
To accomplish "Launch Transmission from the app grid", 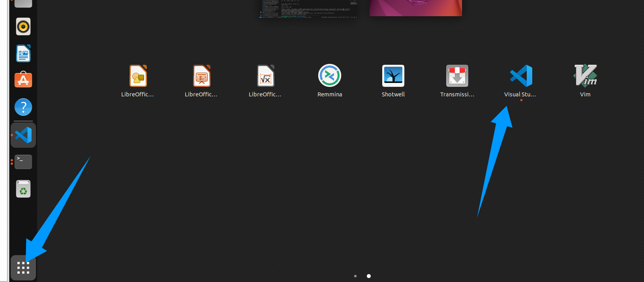I will 457,81.
